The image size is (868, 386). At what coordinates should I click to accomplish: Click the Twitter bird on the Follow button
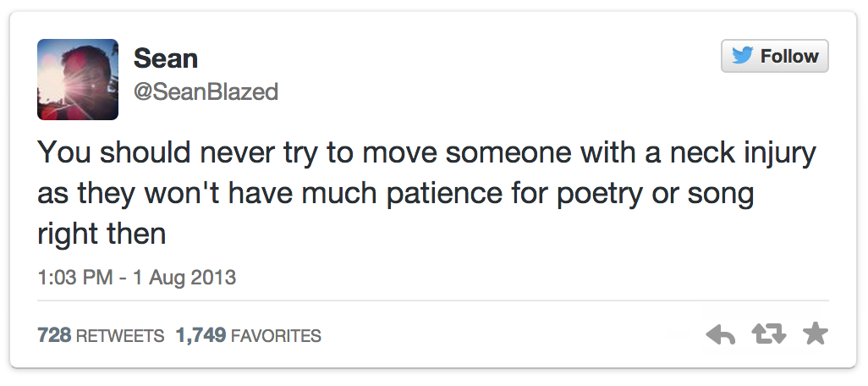click(x=742, y=56)
